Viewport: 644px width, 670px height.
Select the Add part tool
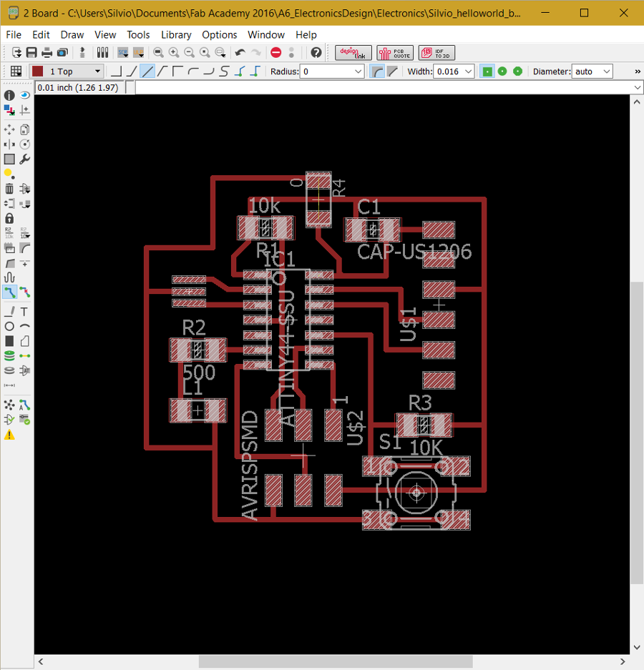[25, 189]
